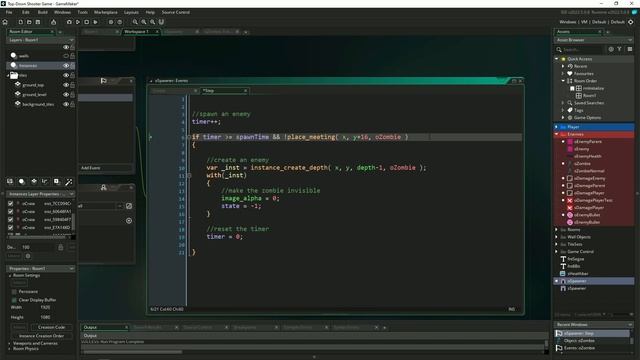Uncheck second oCrate instance checkbox

tap(11, 211)
